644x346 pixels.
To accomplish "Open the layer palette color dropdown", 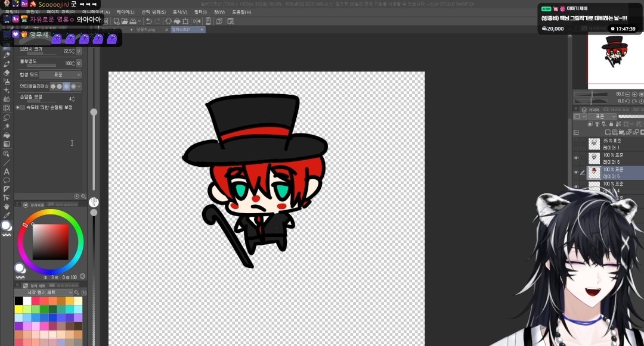I will click(x=580, y=117).
